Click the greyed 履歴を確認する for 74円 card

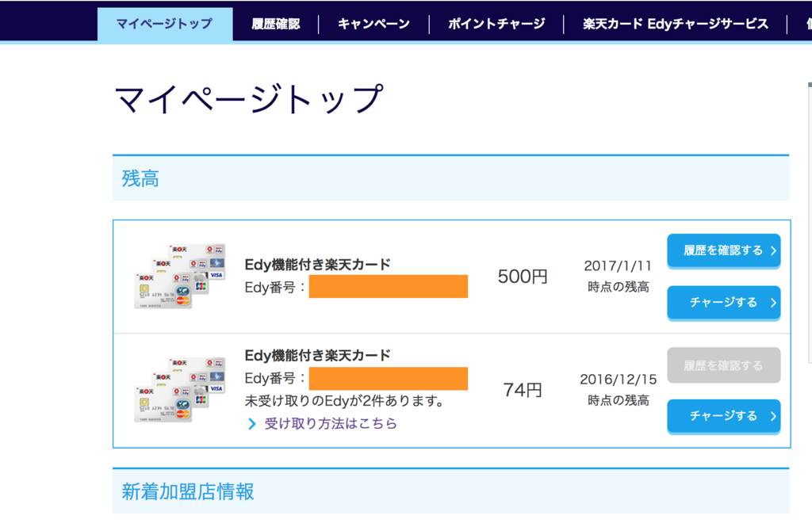[723, 365]
